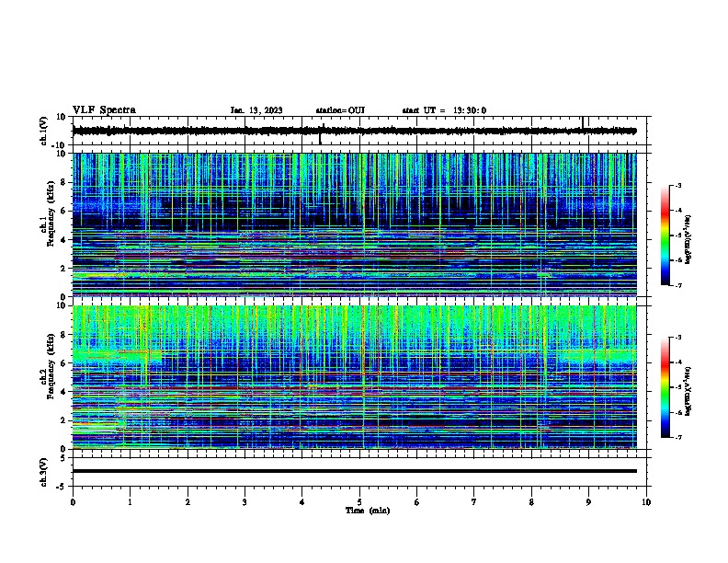Click the time axis tick label "6"
This screenshot has width=728, height=563.
416,502
